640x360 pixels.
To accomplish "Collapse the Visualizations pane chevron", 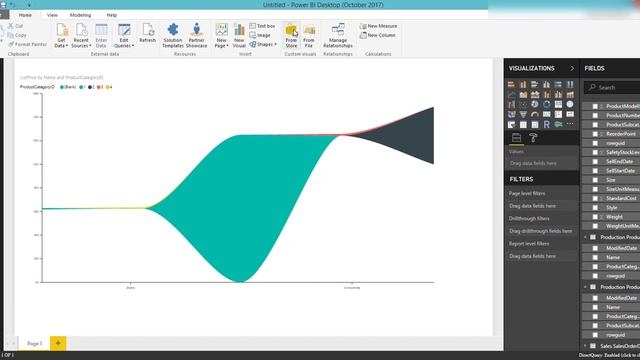I will pyautogui.click(x=572, y=68).
